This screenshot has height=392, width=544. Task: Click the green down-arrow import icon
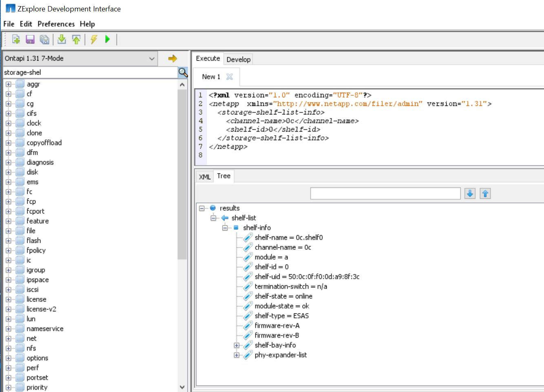(62, 39)
